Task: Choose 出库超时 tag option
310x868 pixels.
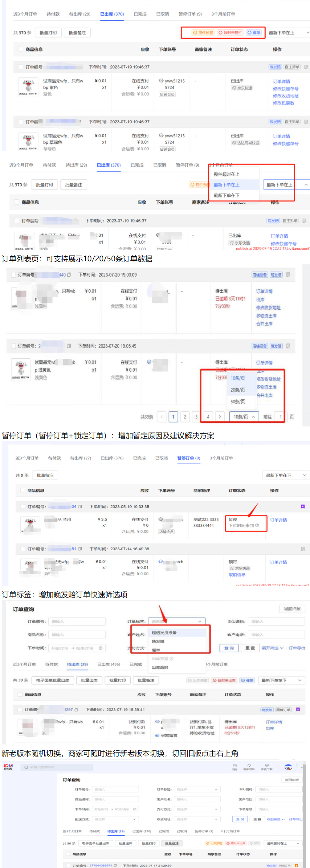Action: tap(177, 667)
